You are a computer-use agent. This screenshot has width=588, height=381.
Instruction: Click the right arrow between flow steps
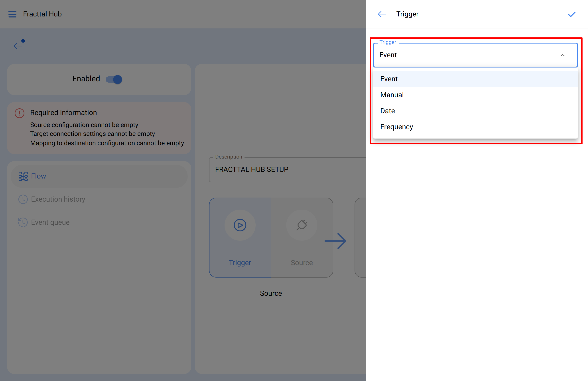335,241
